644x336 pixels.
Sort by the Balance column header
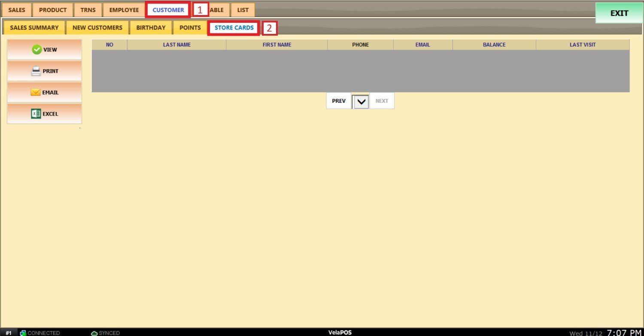pos(494,45)
